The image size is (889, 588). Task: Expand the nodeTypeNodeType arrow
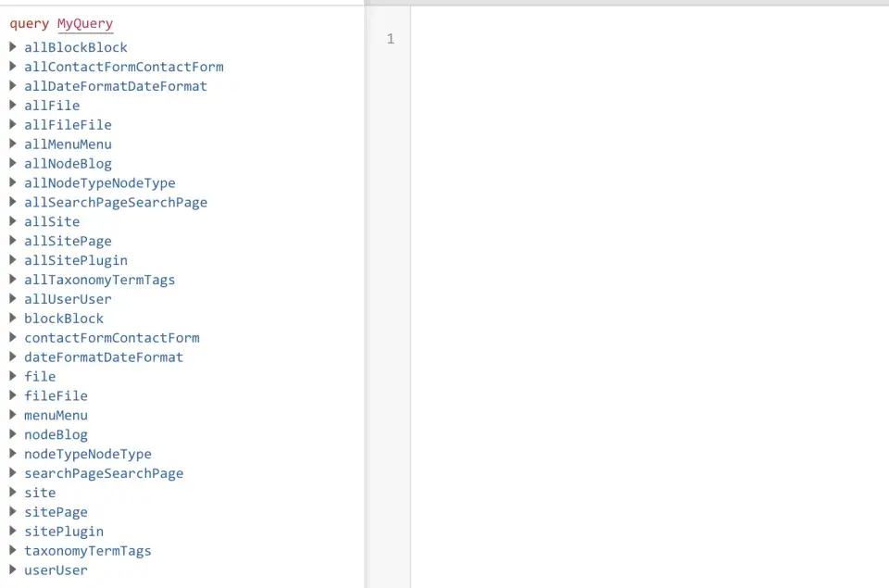12,453
